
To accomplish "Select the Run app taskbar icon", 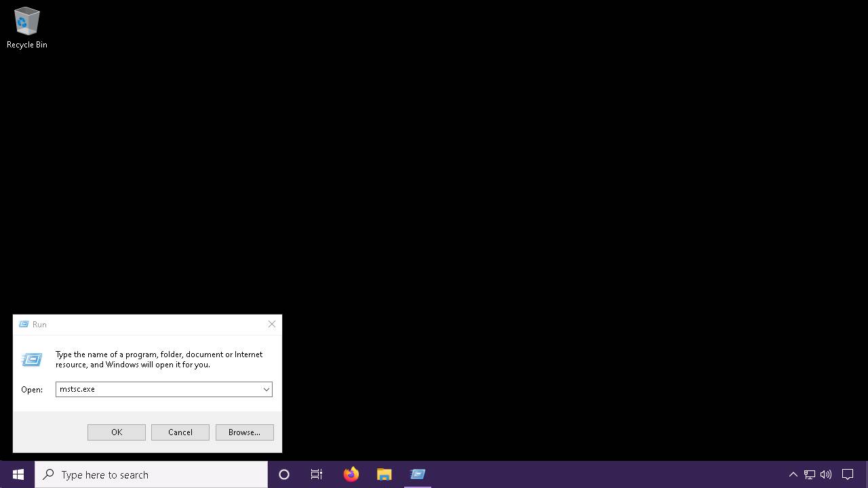I will pos(418,474).
